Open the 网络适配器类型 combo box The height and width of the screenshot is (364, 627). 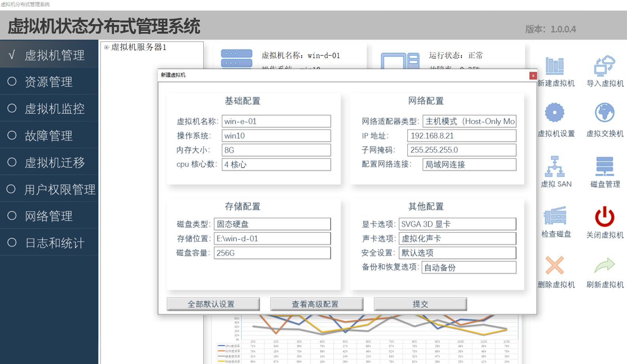[x=469, y=121]
